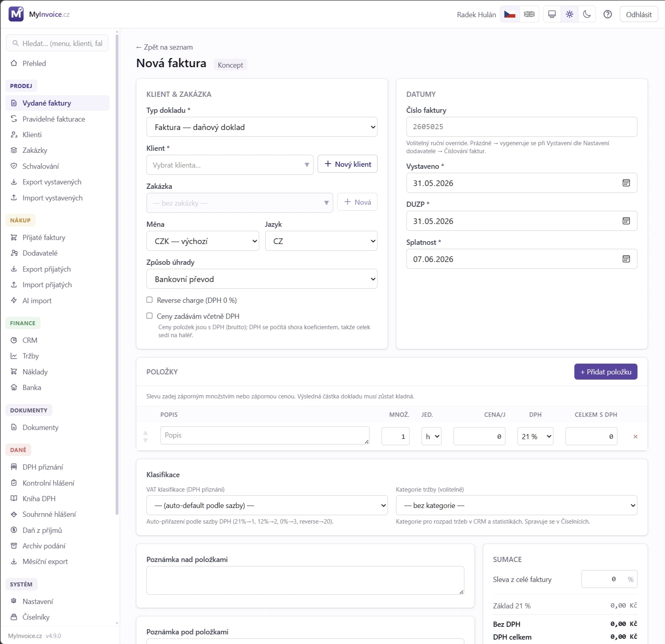Screen dimensions: 665x644
Task: Open calendar picker for Vystaveno date
Action: (x=626, y=183)
